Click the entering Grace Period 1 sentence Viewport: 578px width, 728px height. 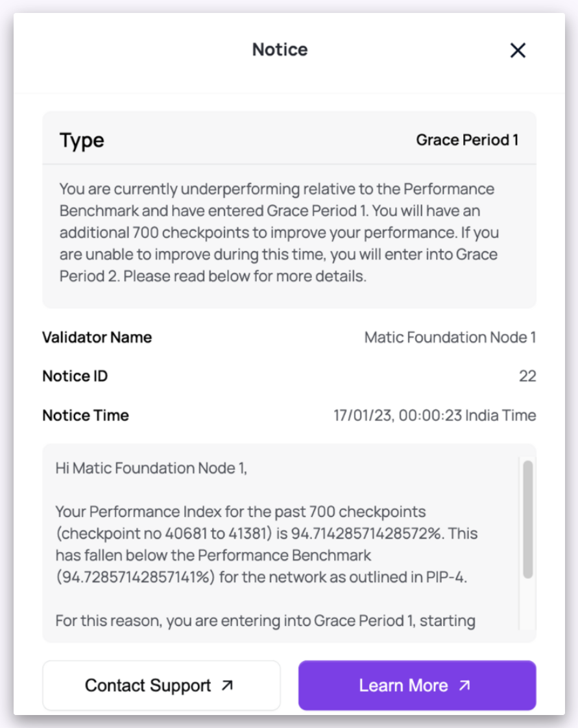pos(265,621)
